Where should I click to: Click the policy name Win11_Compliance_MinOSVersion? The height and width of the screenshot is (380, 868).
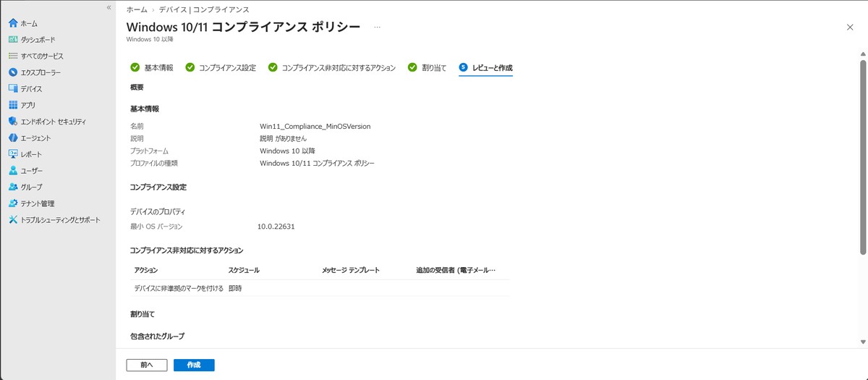pyautogui.click(x=315, y=126)
